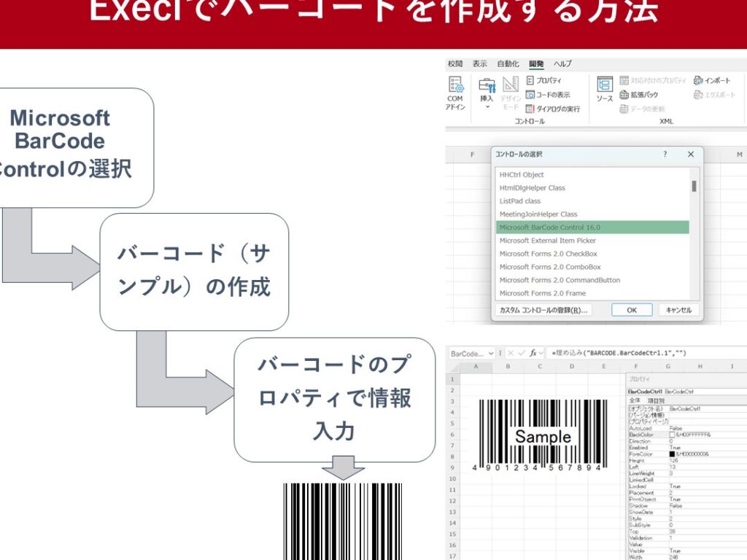Select HHCtrl Object in the list
Screen dimensions: 747x560
pos(592,175)
